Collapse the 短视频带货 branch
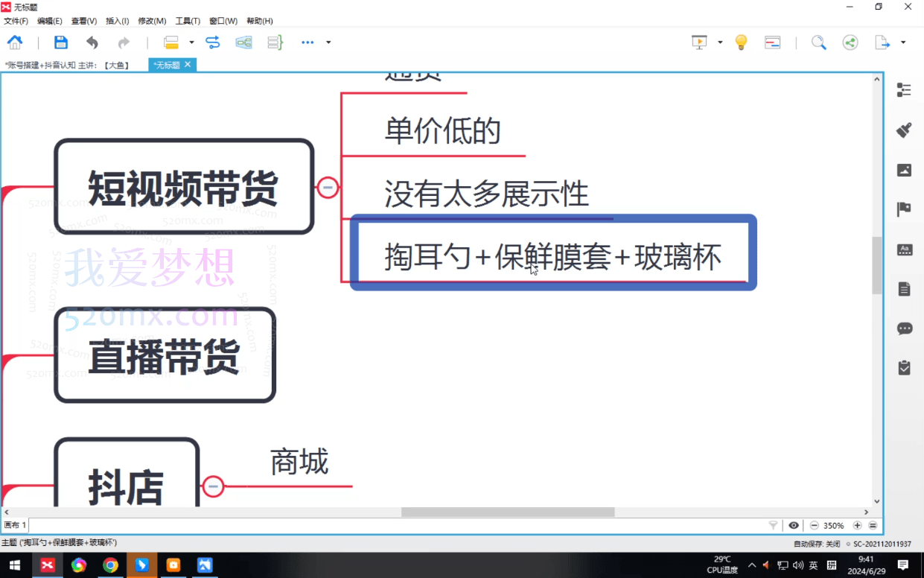 328,187
